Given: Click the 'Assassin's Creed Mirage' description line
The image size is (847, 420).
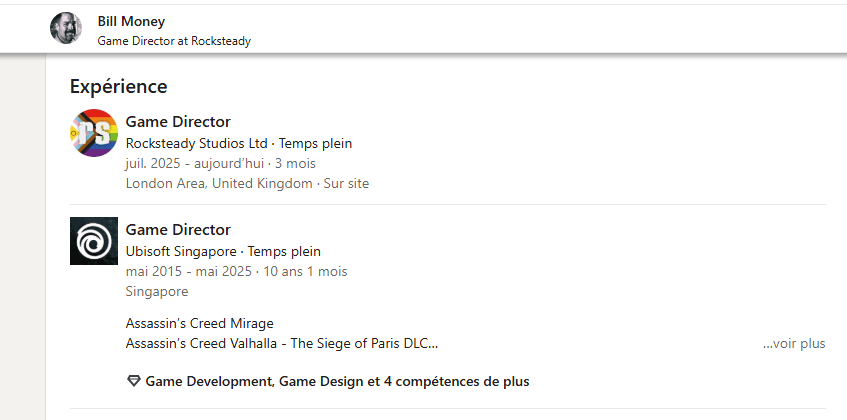Looking at the screenshot, I should 200,323.
